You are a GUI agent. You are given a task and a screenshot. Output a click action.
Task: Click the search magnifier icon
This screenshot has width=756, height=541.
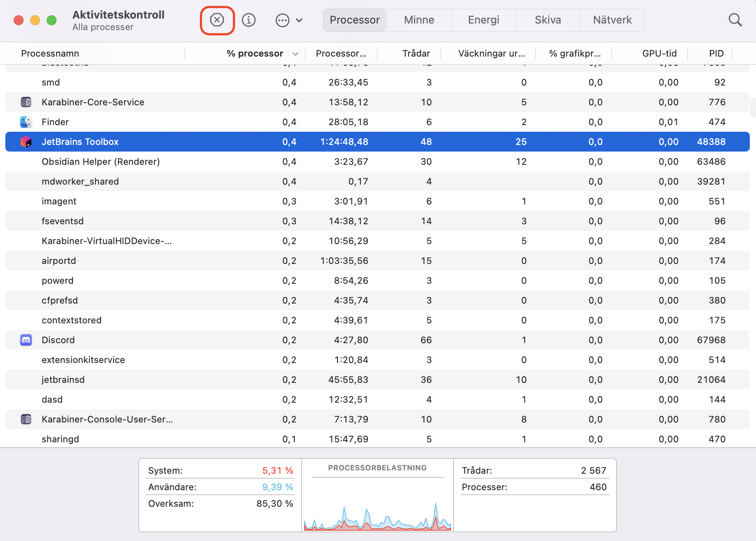click(735, 20)
